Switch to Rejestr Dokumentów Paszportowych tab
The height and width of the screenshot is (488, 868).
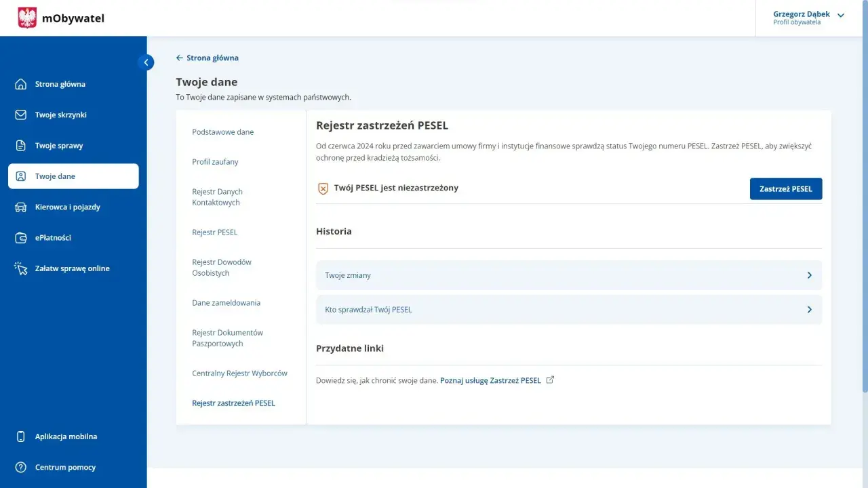click(x=227, y=338)
